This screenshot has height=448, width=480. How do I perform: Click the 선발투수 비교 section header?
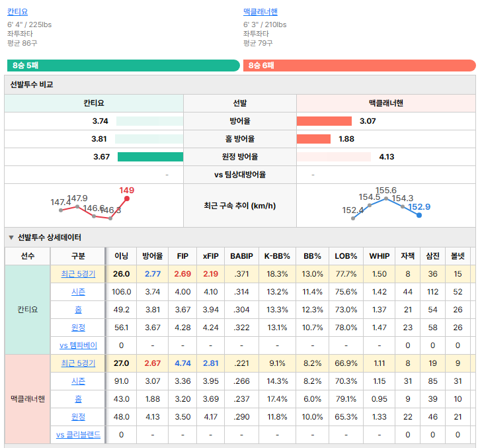point(240,85)
